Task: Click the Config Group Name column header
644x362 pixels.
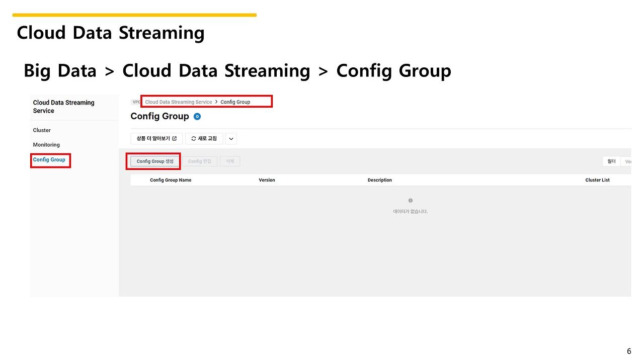Action: (171, 180)
